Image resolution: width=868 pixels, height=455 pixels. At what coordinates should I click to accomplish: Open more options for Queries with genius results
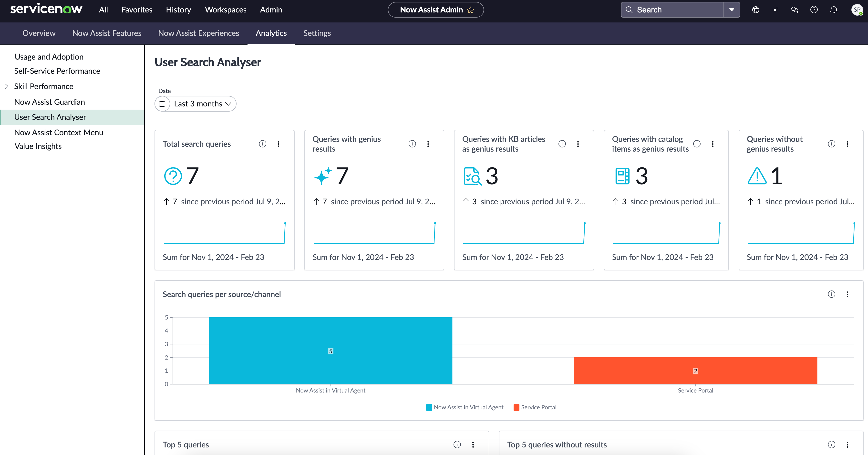[428, 144]
